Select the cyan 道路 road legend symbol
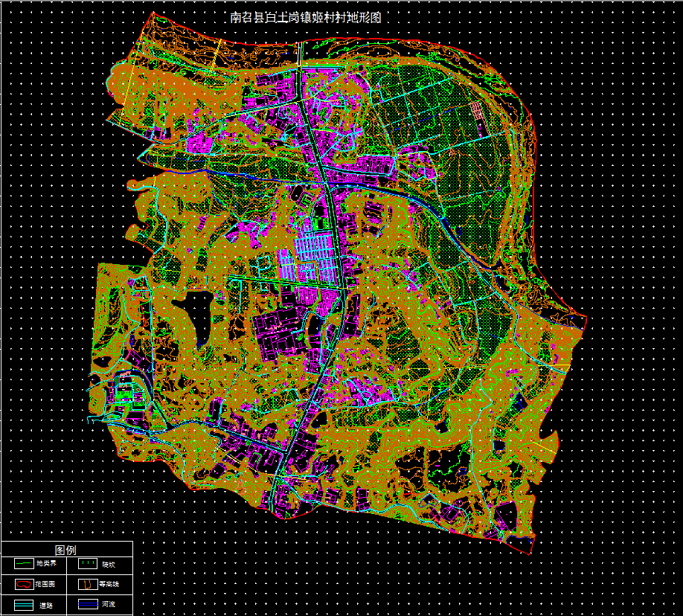 [24, 605]
